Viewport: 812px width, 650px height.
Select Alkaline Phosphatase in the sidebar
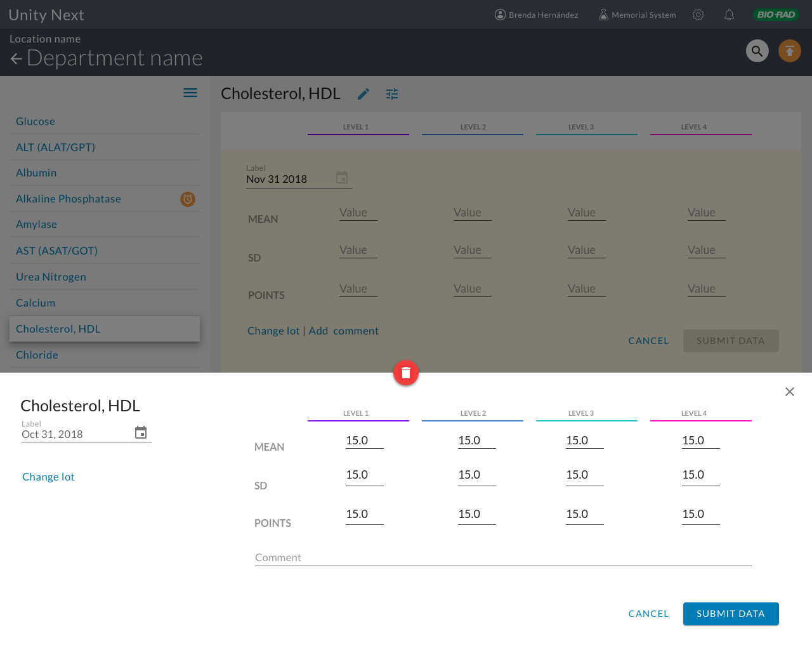(69, 199)
